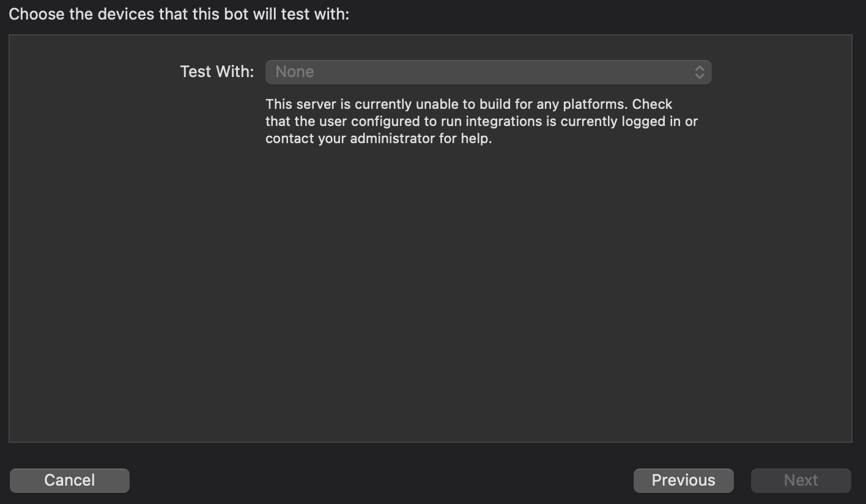The height and width of the screenshot is (504, 866).
Task: Click the word "server" in the warning message
Action: [316, 104]
